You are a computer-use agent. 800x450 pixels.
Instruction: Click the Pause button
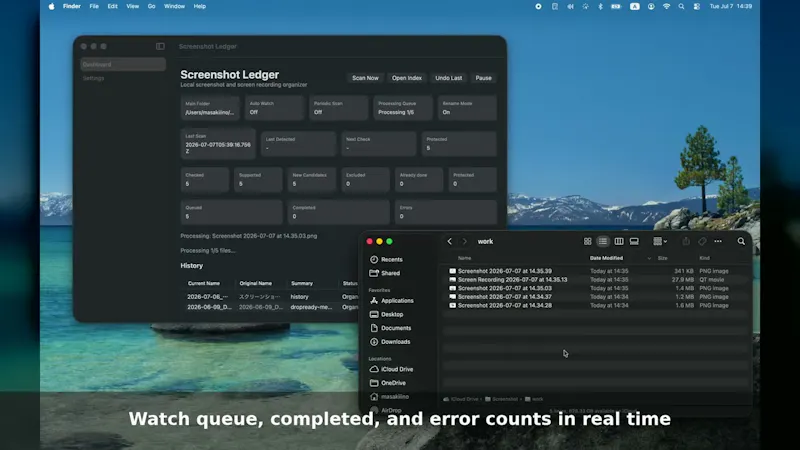click(x=483, y=78)
